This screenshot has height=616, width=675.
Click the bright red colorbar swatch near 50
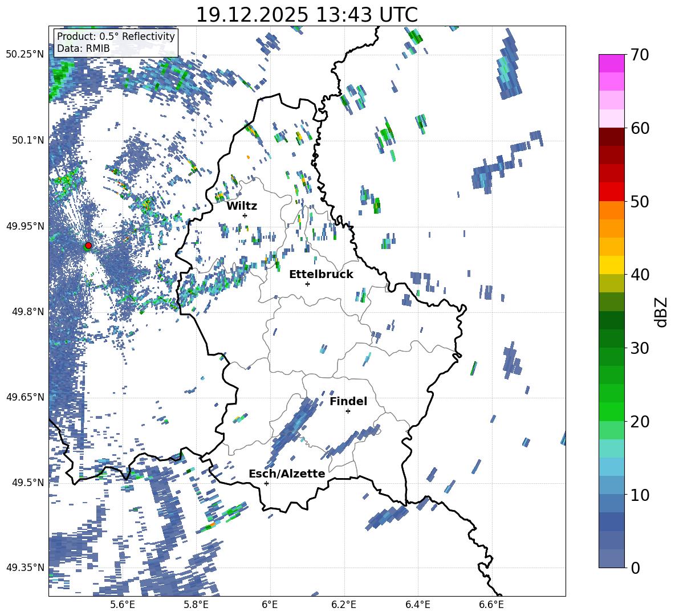tap(611, 192)
